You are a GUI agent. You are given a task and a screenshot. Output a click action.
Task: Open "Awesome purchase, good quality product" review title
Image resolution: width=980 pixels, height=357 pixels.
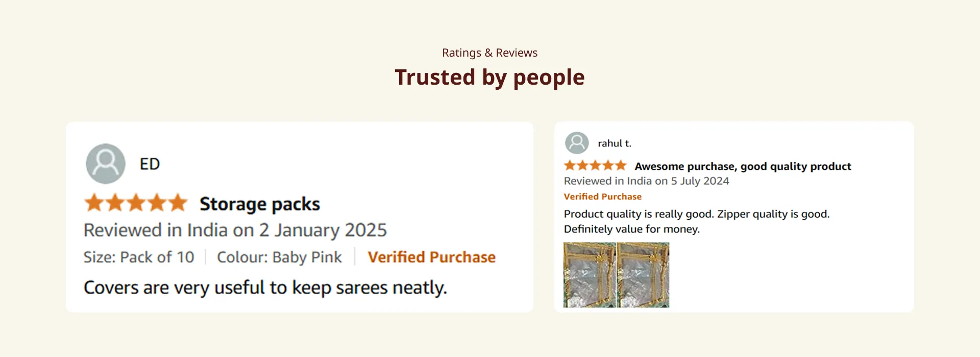[x=743, y=166]
